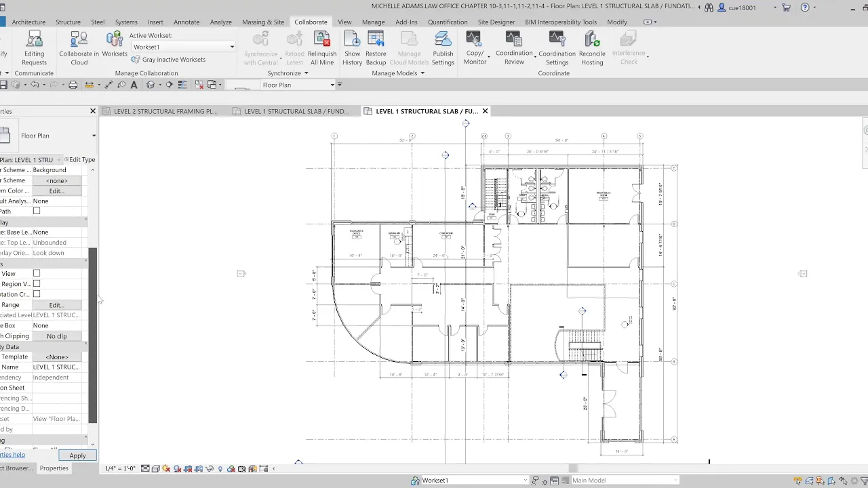Click Edit button for View Range
The height and width of the screenshot is (488, 868).
56,305
